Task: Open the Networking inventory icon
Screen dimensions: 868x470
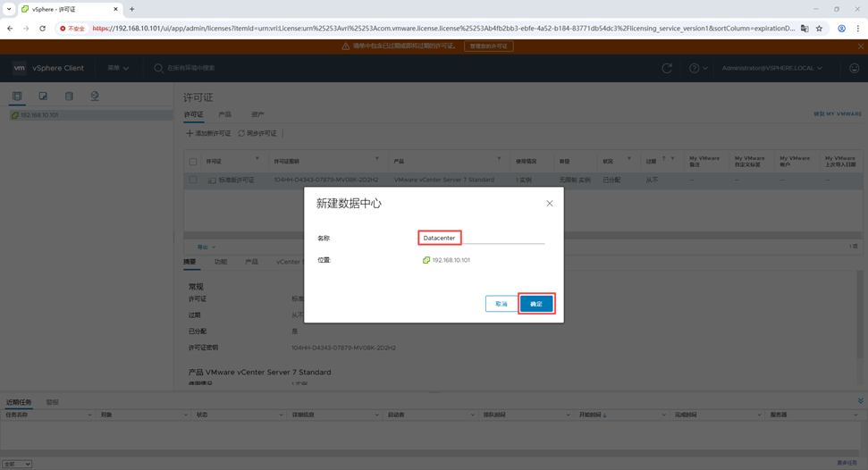Action: pyautogui.click(x=95, y=96)
